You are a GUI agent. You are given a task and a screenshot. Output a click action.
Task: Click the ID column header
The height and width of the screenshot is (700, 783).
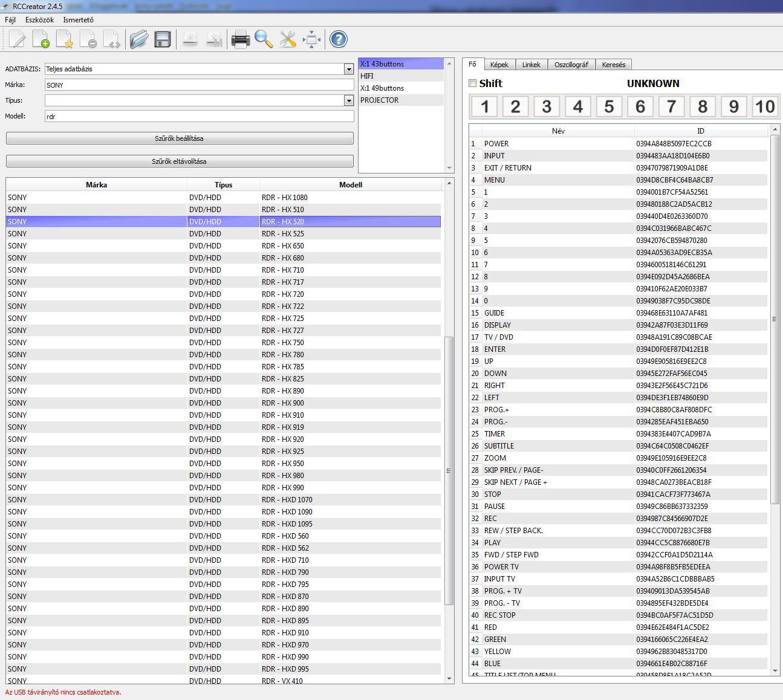pyautogui.click(x=701, y=131)
